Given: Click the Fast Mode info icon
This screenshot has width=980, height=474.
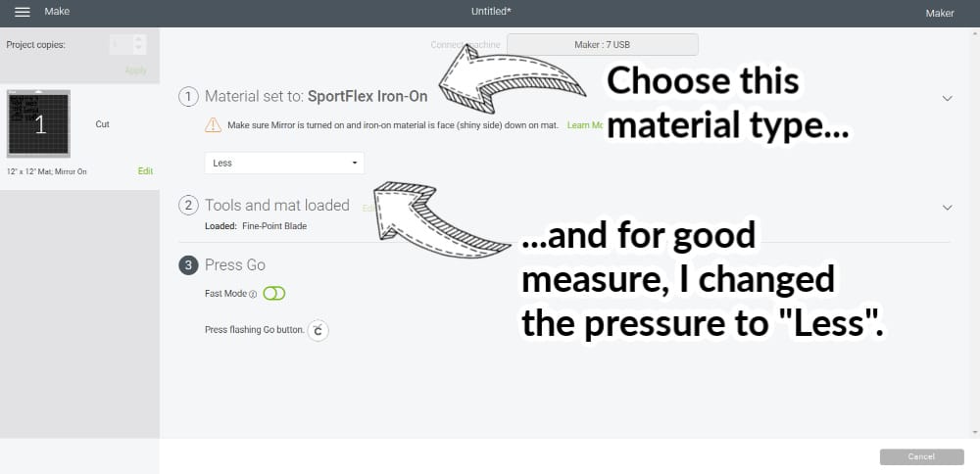Looking at the screenshot, I should pos(253,294).
